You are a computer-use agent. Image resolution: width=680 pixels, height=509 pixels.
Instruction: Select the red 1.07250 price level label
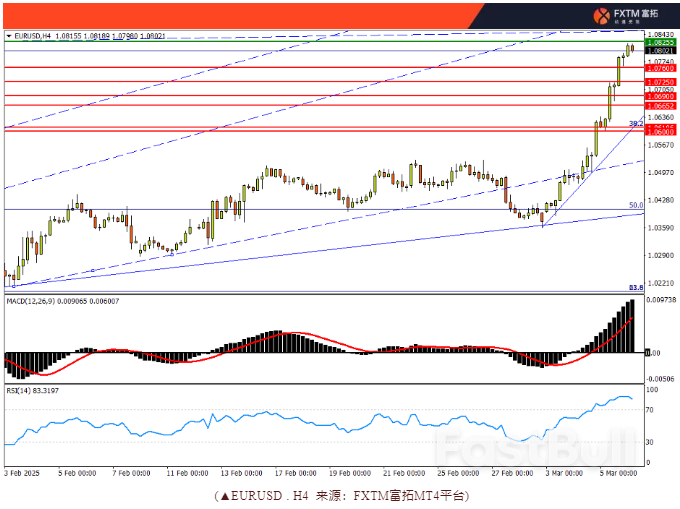659,81
